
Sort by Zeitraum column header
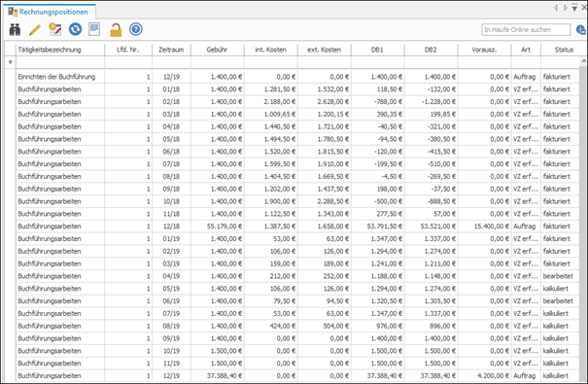point(171,50)
